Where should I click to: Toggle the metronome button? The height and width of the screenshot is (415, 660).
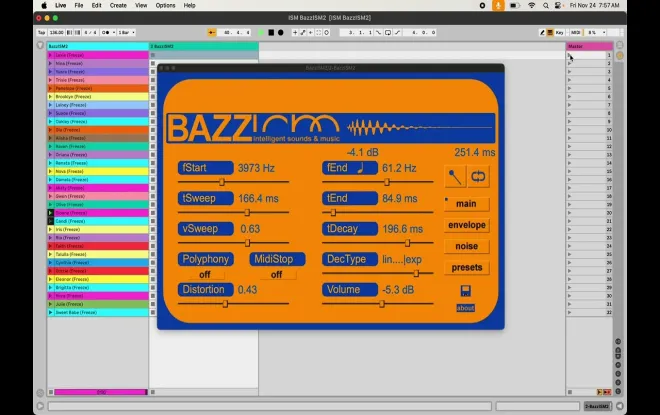coord(106,32)
